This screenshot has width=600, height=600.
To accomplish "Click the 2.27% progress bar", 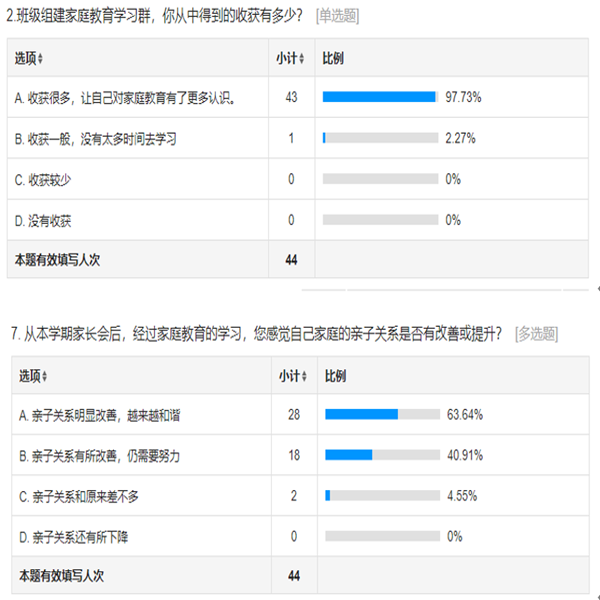I will [380, 138].
